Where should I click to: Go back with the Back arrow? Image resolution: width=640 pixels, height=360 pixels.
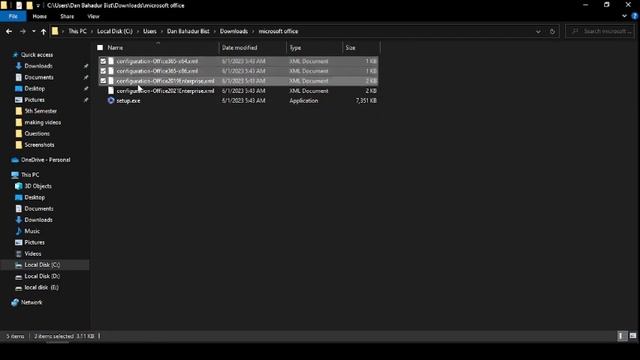(x=9, y=31)
